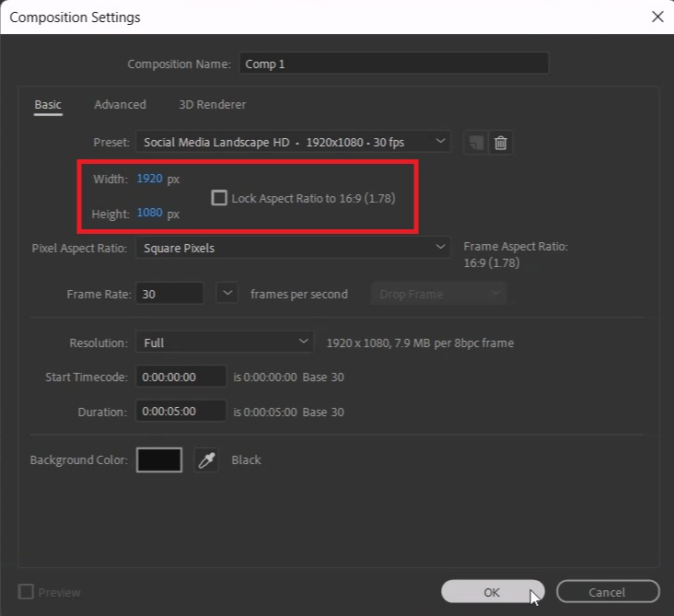The image size is (674, 616).
Task: Enable Lock Aspect Ratio to 16:9 checkbox
Action: (219, 198)
